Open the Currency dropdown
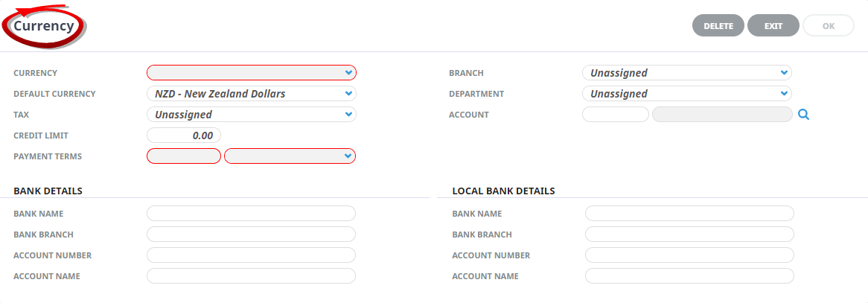868x303 pixels. 252,72
